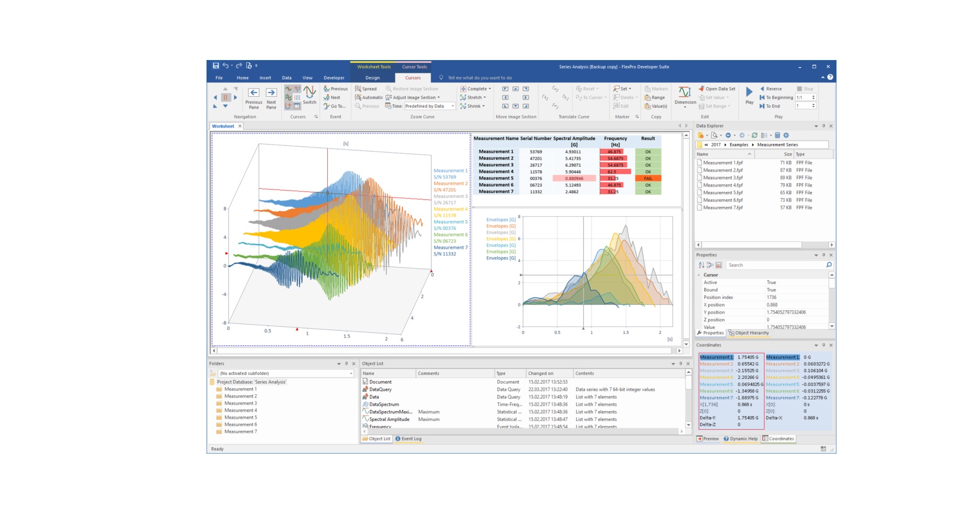
Task: Show the Dynamic Help tab
Action: pyautogui.click(x=741, y=439)
